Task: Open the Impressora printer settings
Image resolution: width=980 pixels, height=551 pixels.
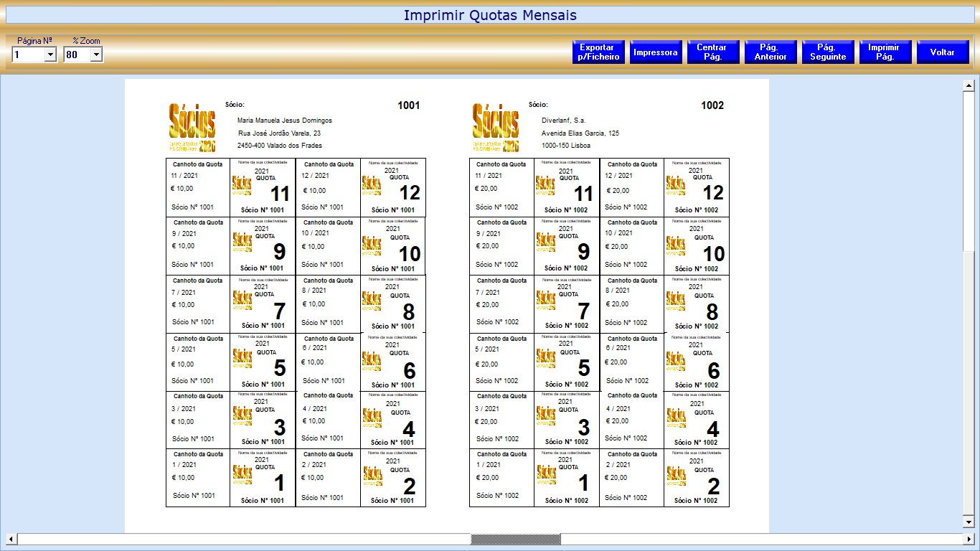Action: tap(655, 52)
